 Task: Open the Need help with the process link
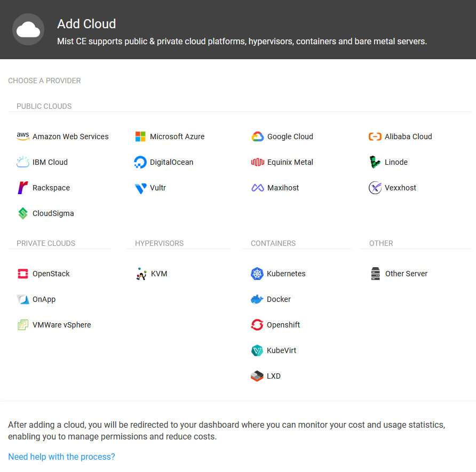pos(61,457)
